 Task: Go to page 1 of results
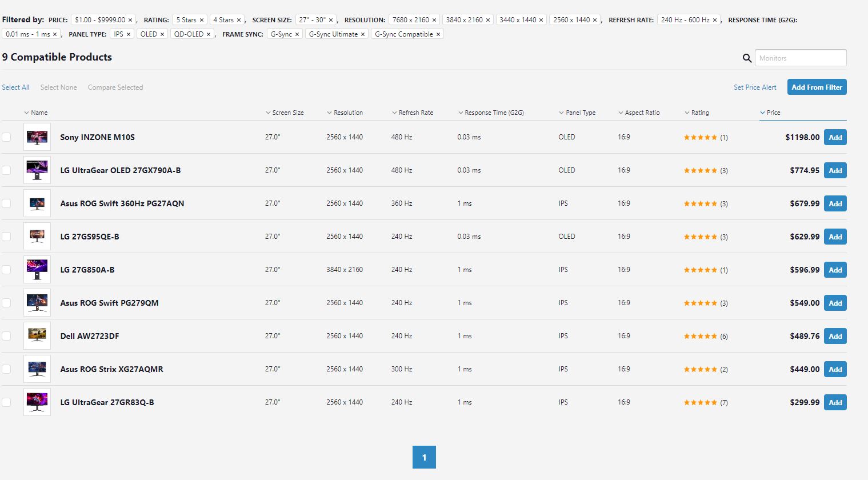pos(424,457)
